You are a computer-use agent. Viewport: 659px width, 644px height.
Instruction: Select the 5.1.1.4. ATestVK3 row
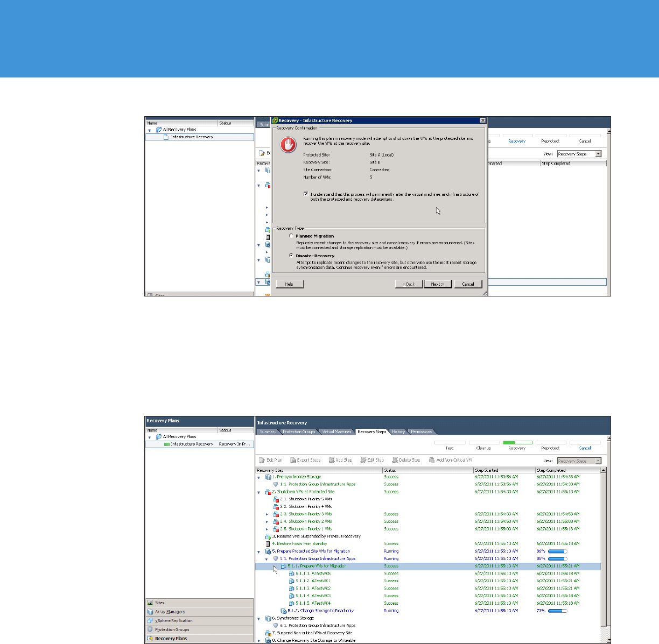(x=428, y=596)
